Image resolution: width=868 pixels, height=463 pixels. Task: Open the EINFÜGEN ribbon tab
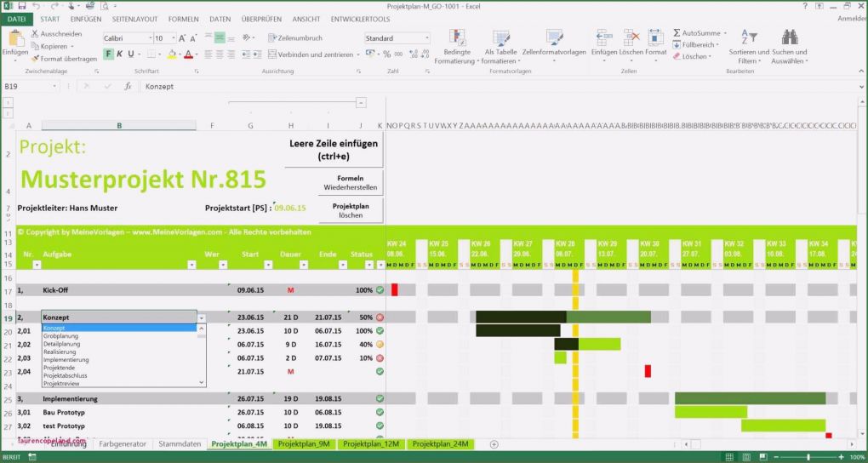tap(86, 19)
